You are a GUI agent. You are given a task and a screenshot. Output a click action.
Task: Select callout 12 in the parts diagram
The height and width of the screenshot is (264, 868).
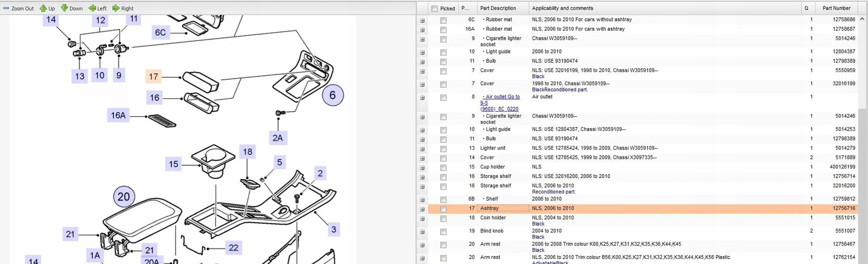[100, 20]
